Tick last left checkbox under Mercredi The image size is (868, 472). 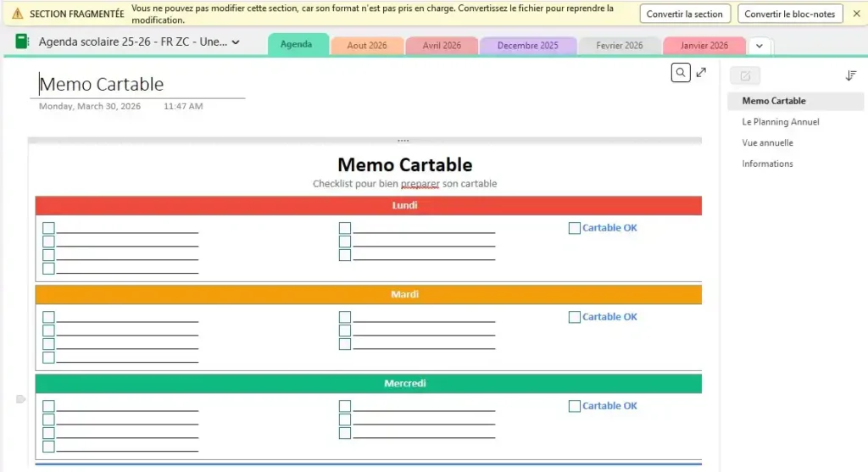(x=48, y=447)
